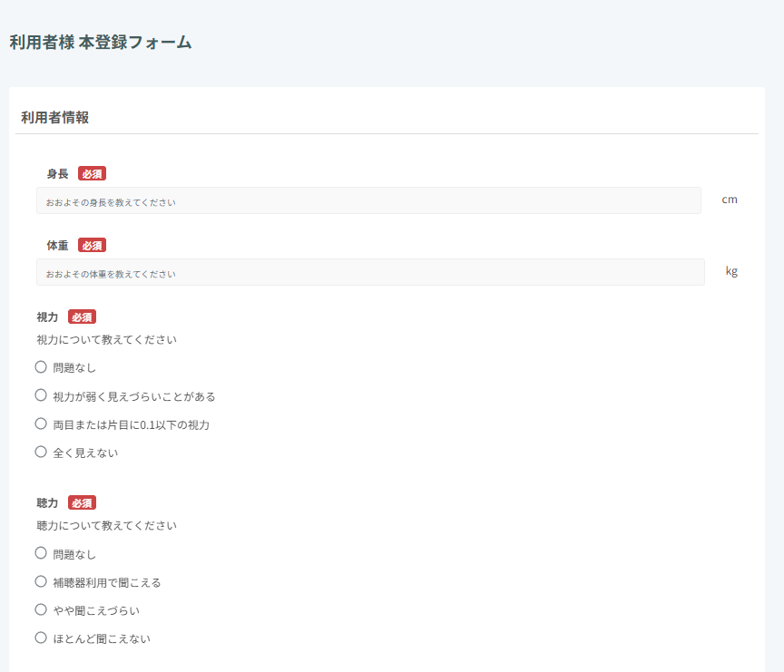The image size is (784, 672).
Task: Select 問題なし radio under 聴力
Action: 41,553
